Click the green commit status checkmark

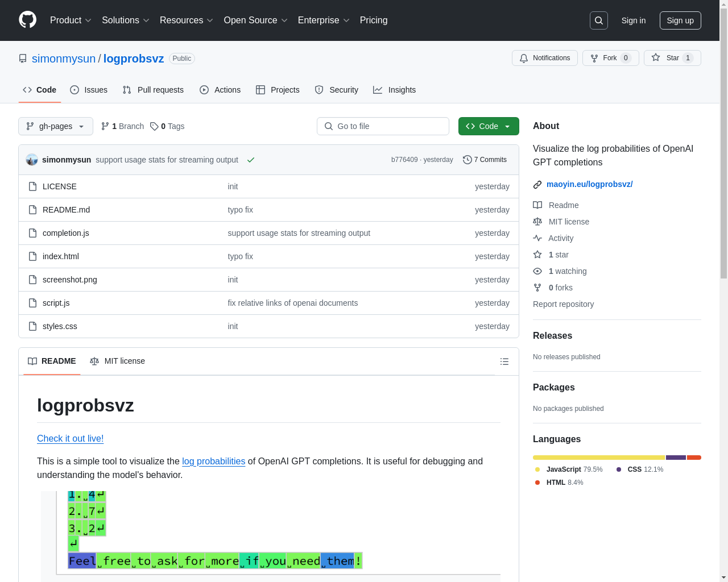click(x=251, y=160)
